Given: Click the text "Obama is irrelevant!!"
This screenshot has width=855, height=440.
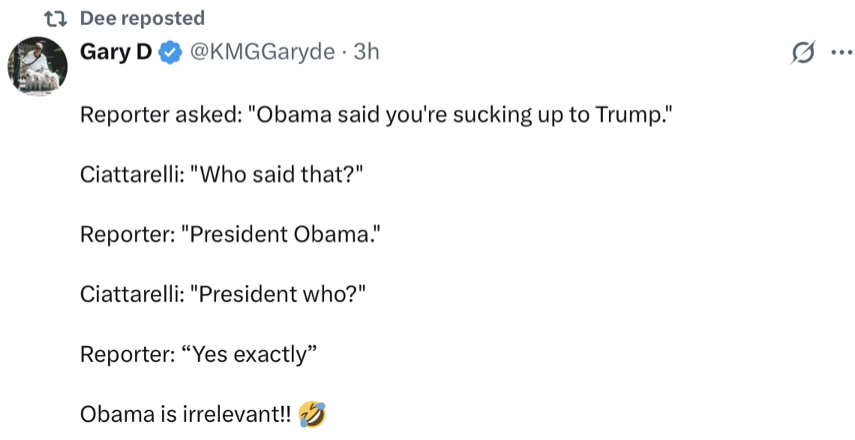Looking at the screenshot, I should 186,413.
